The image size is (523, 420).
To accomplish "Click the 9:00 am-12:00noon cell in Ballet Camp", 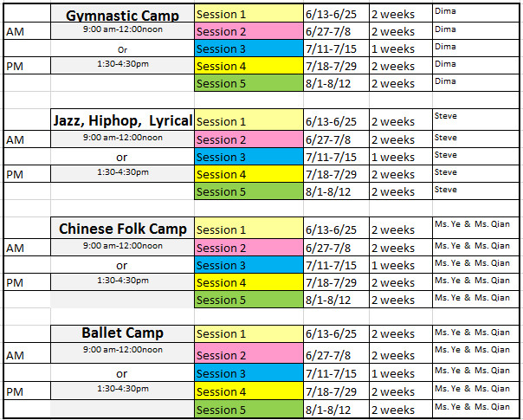I will [122, 351].
